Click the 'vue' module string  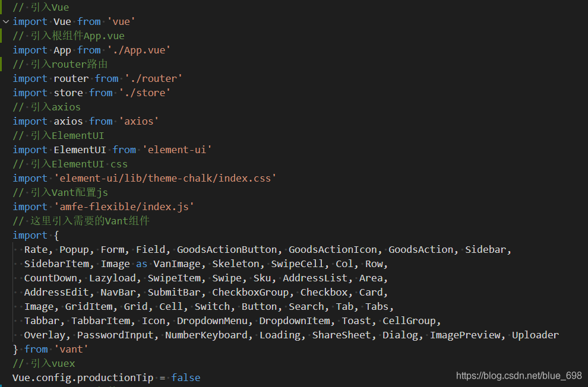coord(121,22)
